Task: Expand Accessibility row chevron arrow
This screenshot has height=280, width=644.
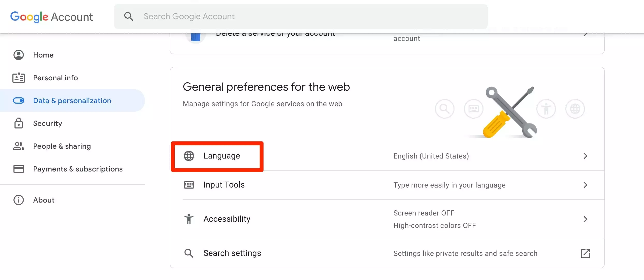Action: (586, 219)
